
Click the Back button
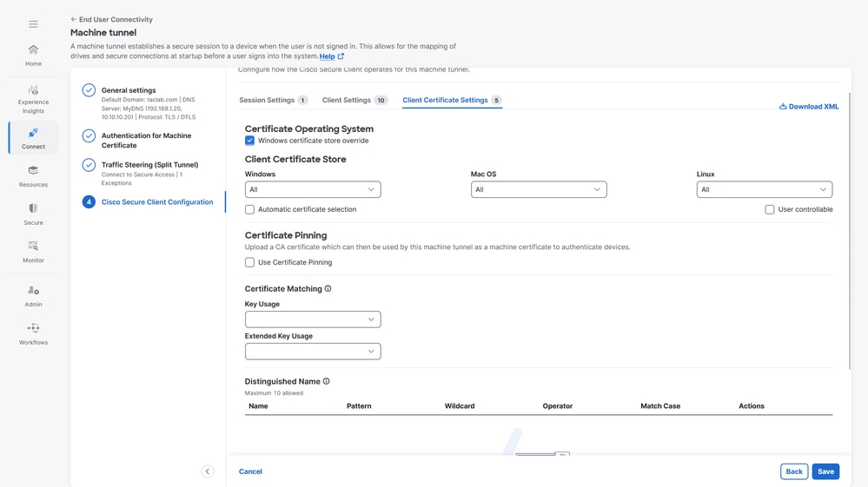794,471
